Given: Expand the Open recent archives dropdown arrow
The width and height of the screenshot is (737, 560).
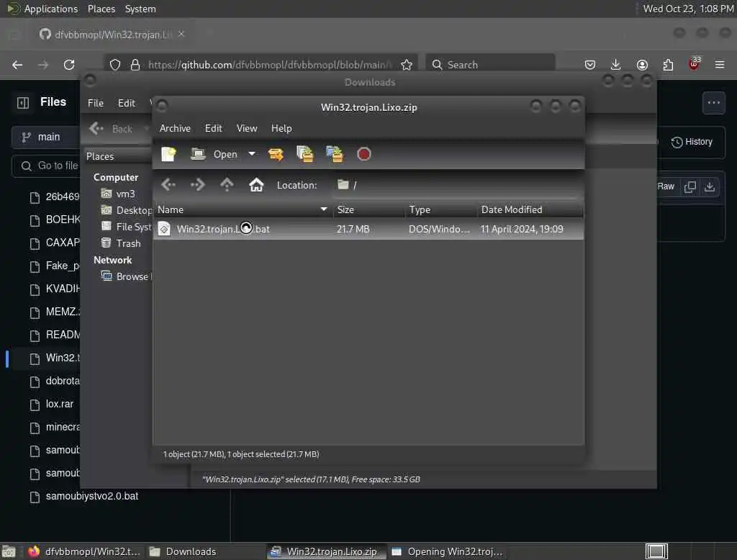Looking at the screenshot, I should coord(252,154).
